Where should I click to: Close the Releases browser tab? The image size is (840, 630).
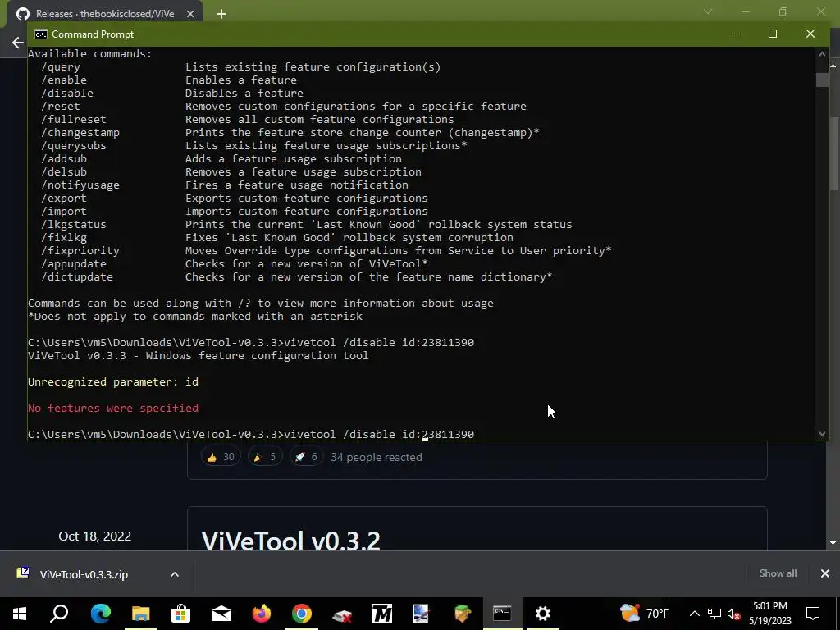tap(190, 14)
